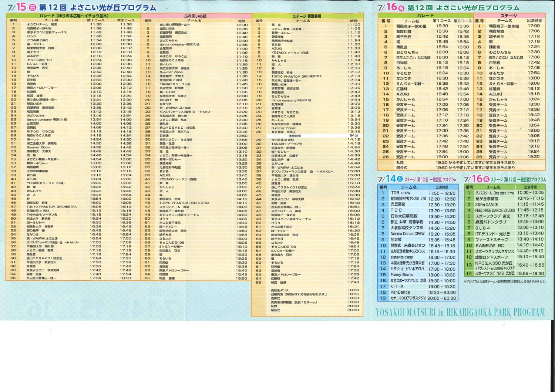
Task: Click the T D C team name
Action: 396,210
